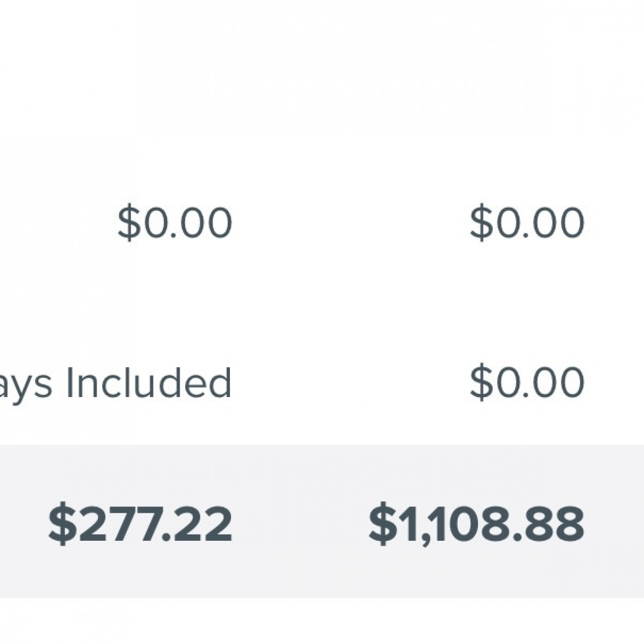Viewport: 644px width, 644px height.
Task: Click empty space between the upper $0.00 values
Action: [350, 222]
